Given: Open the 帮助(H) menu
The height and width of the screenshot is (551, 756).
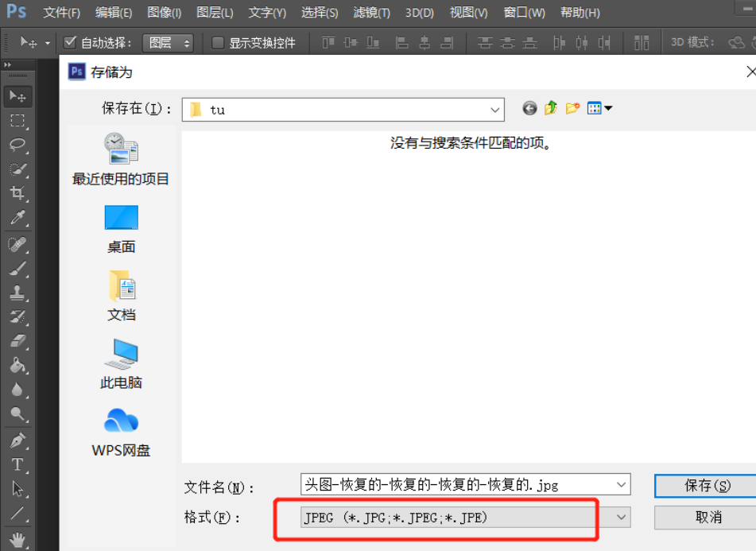Looking at the screenshot, I should [x=580, y=13].
